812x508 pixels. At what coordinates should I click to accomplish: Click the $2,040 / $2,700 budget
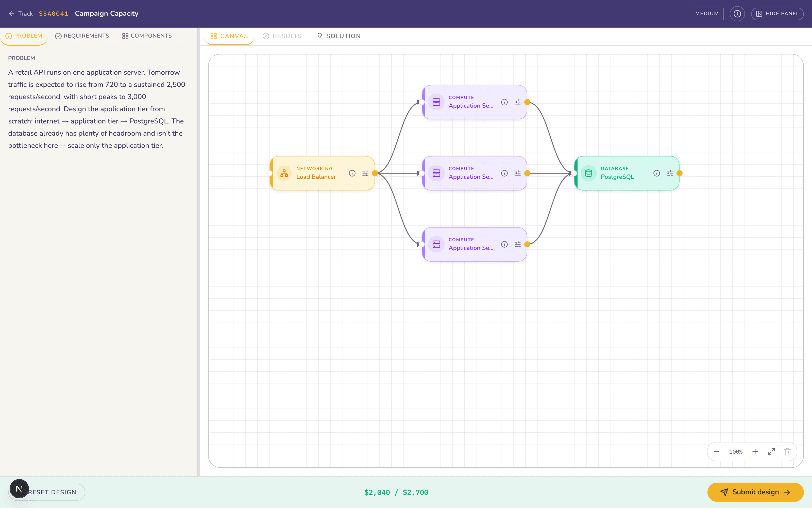pyautogui.click(x=396, y=493)
